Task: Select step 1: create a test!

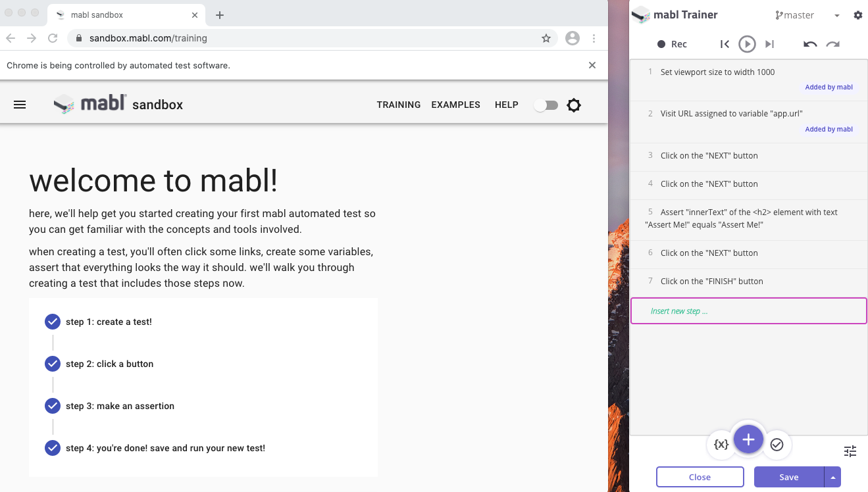Action: click(109, 322)
